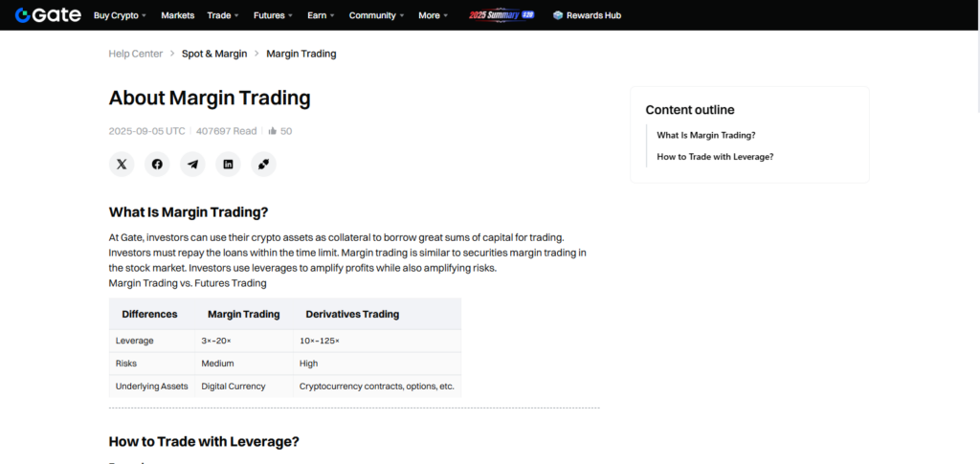Click the 3×~20× leverage cell
The height and width of the screenshot is (464, 980).
click(216, 341)
